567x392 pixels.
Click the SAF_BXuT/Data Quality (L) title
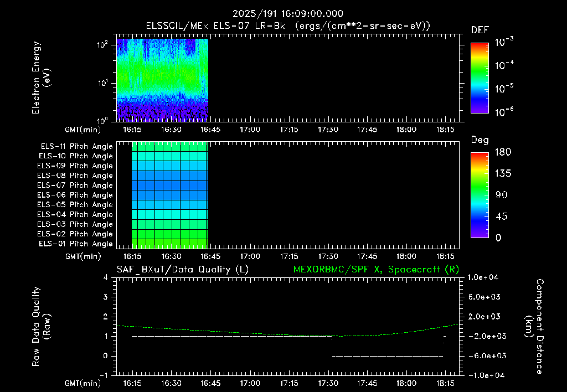pos(183,270)
